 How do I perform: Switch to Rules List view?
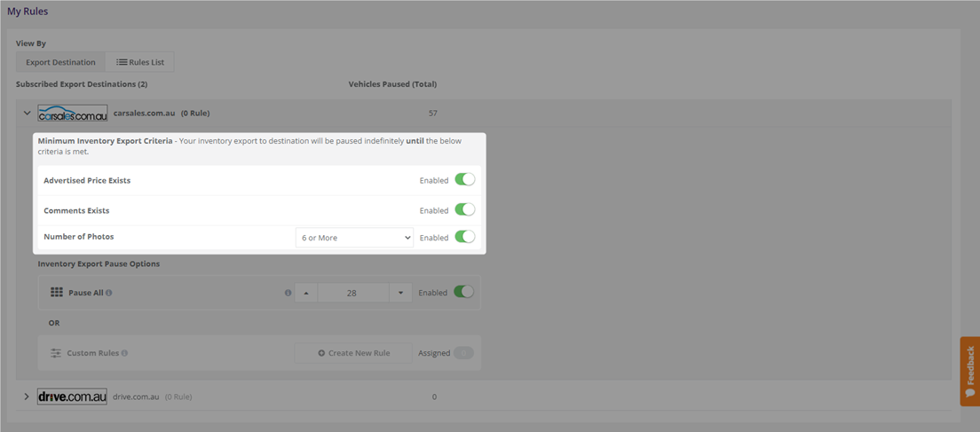(140, 62)
